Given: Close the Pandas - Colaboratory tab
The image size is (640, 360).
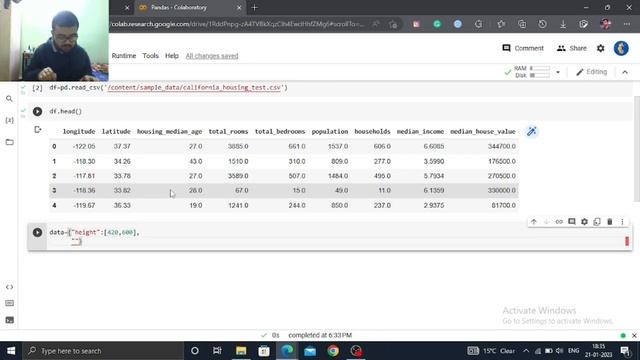Looking at the screenshot, I should [x=239, y=7].
